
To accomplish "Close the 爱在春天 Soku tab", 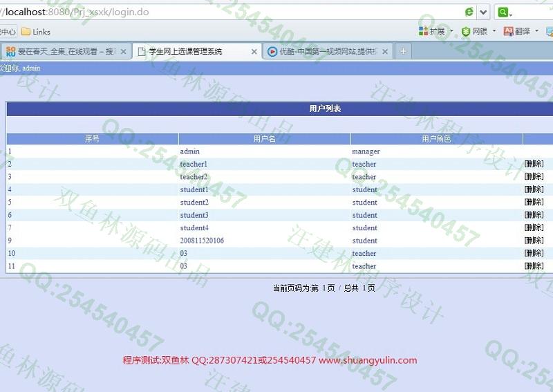I will pos(124,52).
